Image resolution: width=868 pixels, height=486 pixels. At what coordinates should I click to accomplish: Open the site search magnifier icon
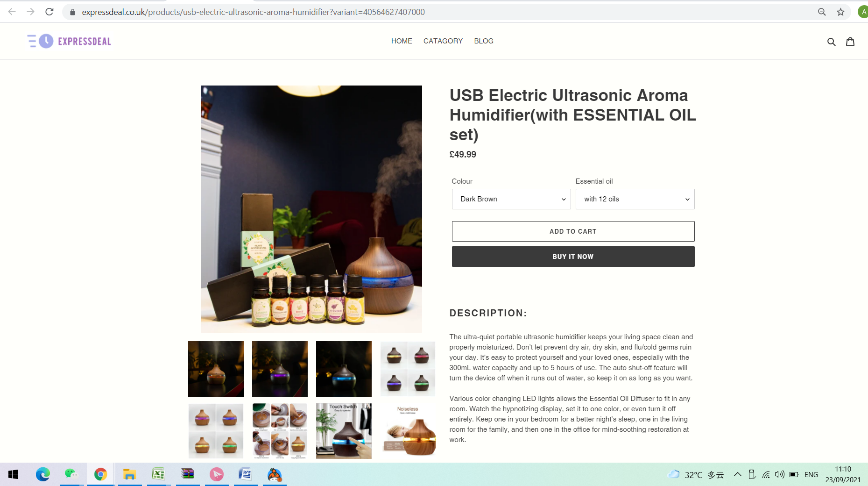831,42
